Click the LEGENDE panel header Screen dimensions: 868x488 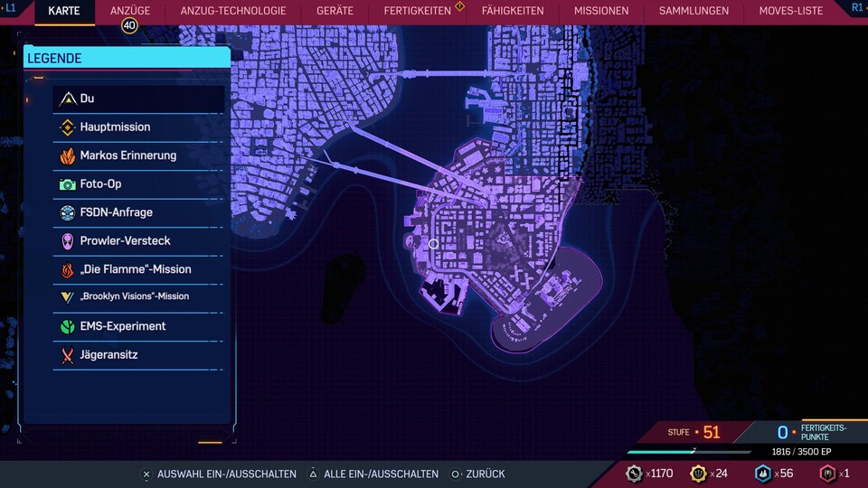point(127,58)
